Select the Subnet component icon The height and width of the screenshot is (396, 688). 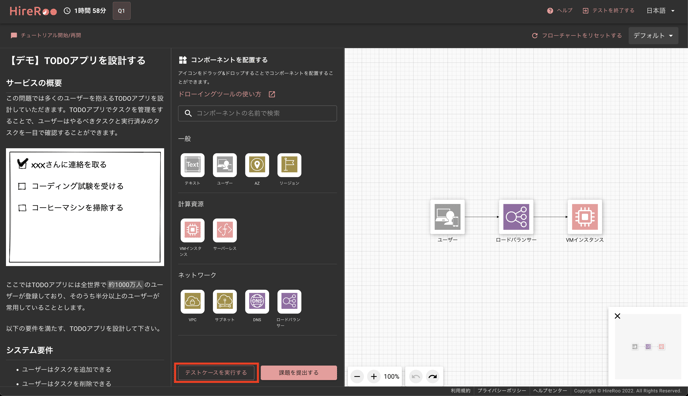tap(225, 301)
